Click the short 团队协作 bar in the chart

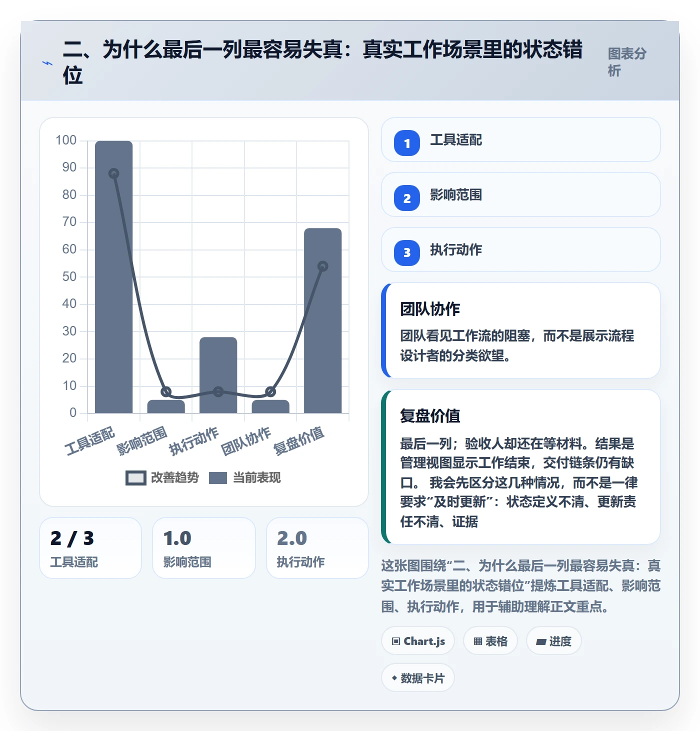tap(270, 406)
